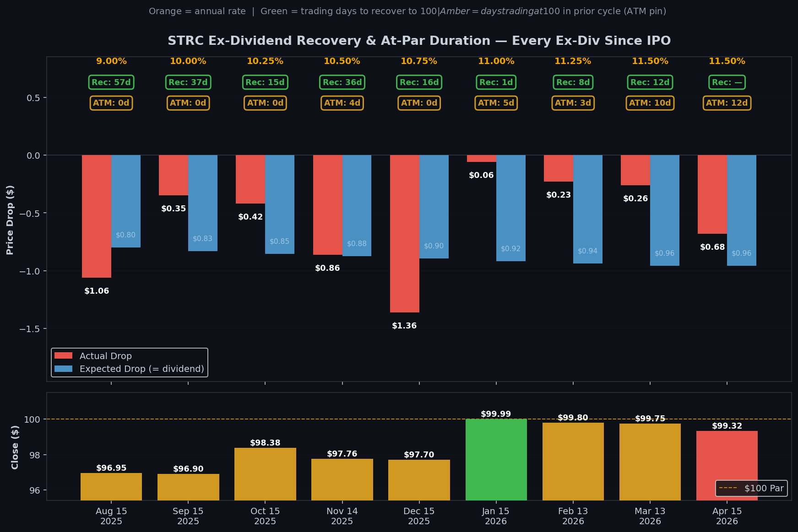The height and width of the screenshot is (532, 798).
Task: Click the $1.36 drop value label for Dec 15
Action: click(404, 325)
